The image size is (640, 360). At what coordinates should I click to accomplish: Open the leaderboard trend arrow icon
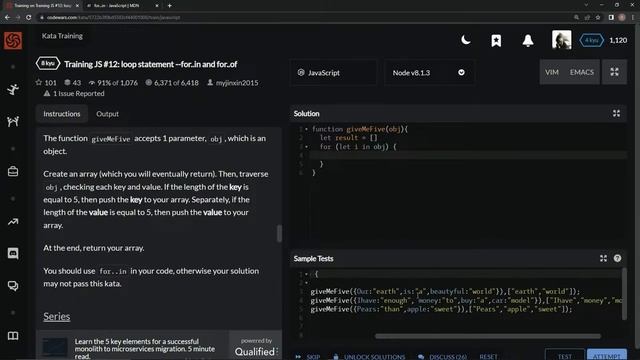pyautogui.click(x=13, y=222)
